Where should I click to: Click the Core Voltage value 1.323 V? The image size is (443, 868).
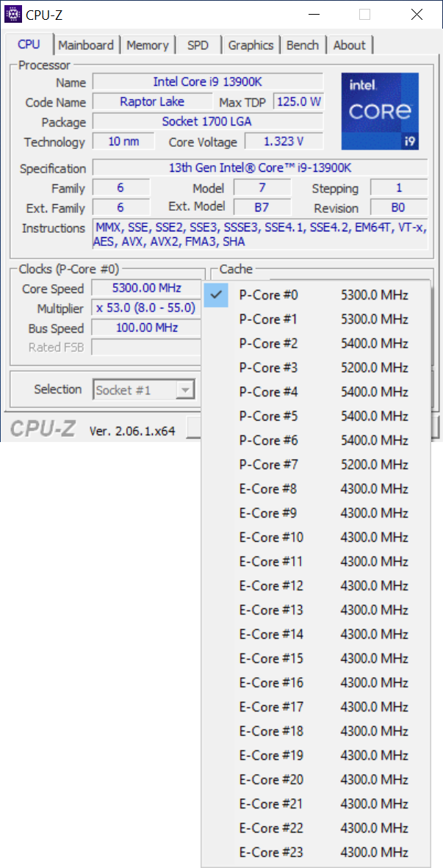(284, 141)
